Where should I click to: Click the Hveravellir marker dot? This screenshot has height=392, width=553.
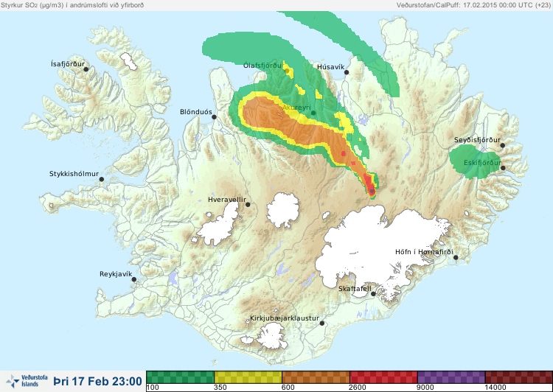248,204
